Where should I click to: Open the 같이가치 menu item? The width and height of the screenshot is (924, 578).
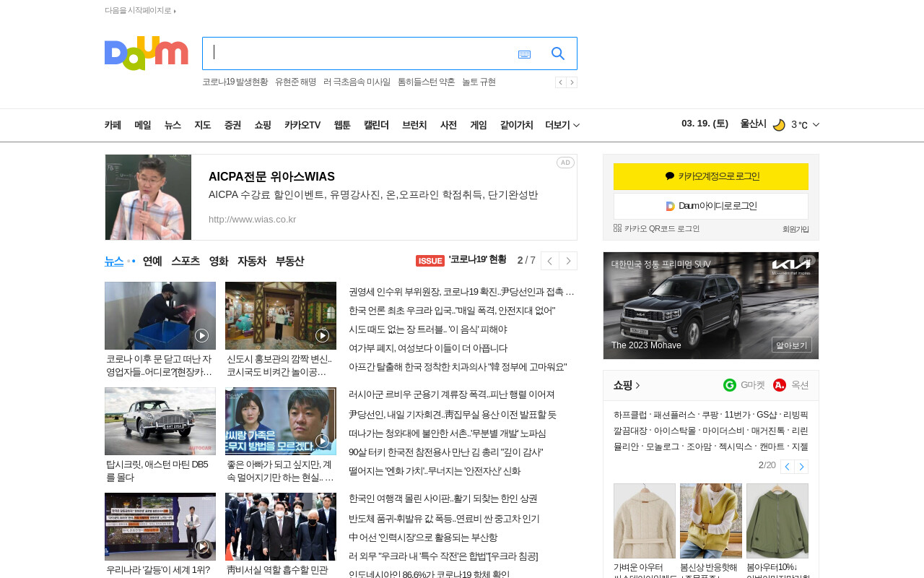click(516, 125)
